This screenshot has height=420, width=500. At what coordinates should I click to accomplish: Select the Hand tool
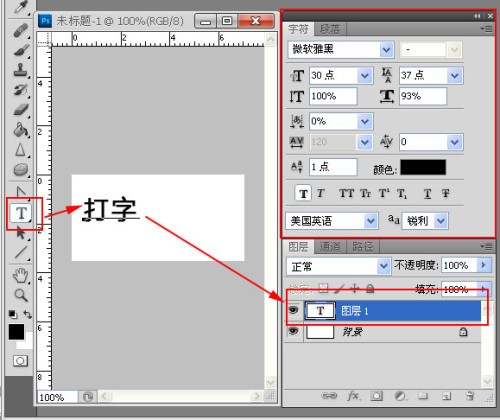pyautogui.click(x=21, y=276)
